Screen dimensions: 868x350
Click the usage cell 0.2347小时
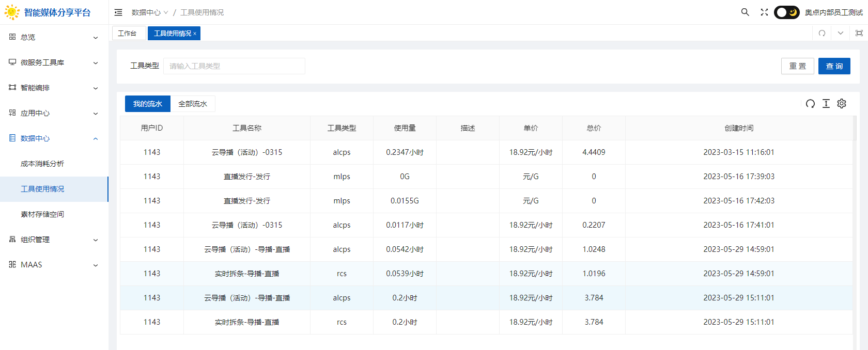coord(405,152)
